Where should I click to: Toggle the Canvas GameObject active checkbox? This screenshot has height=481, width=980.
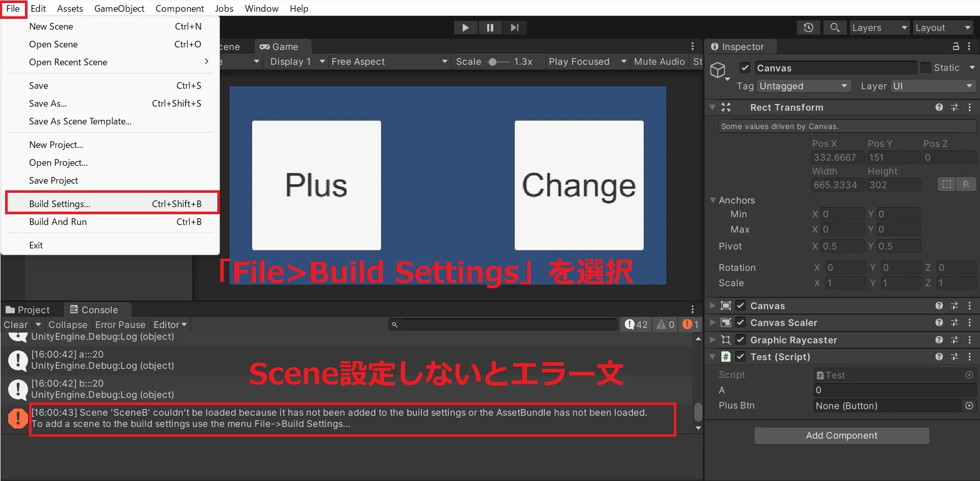[745, 67]
